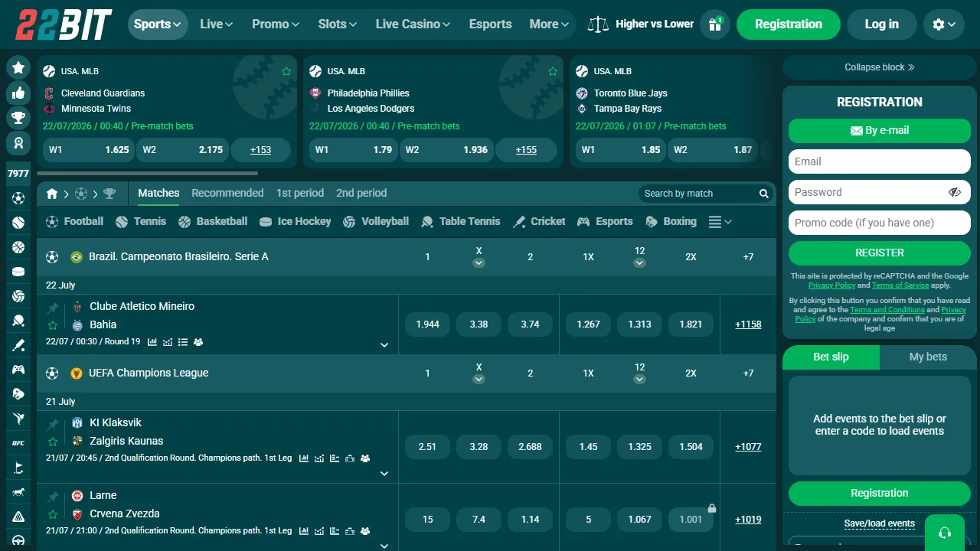
Task: Pin the Clube Atletico Mineiro match
Action: [53, 308]
